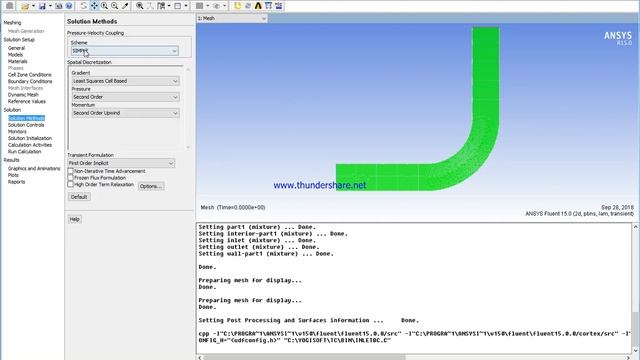Click console line 'Setting outlet (mixture) ... Done.'

259,247
